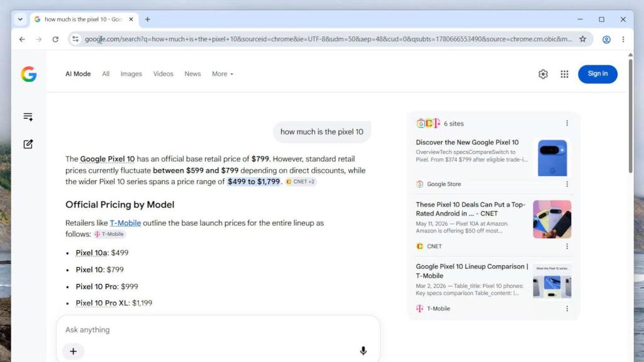The image size is (644, 362).
Task: Open a new browser tab
Action: (147, 19)
